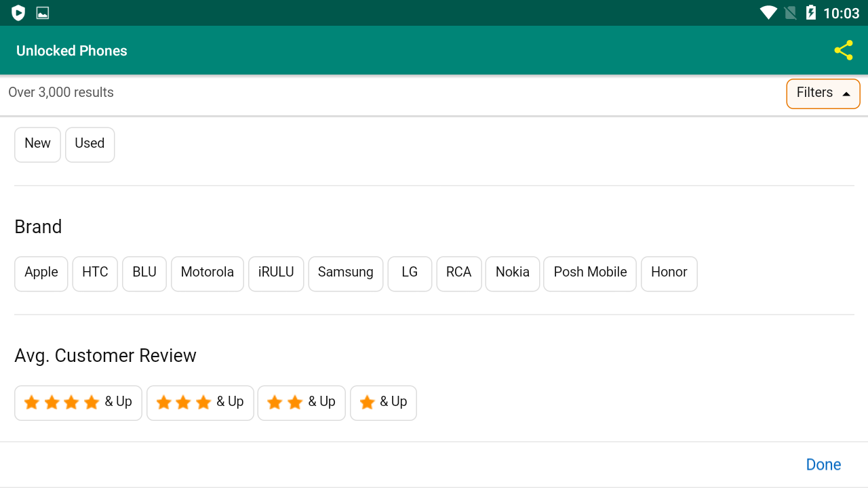
Task: Open the shield app notification icon
Action: pos(18,13)
